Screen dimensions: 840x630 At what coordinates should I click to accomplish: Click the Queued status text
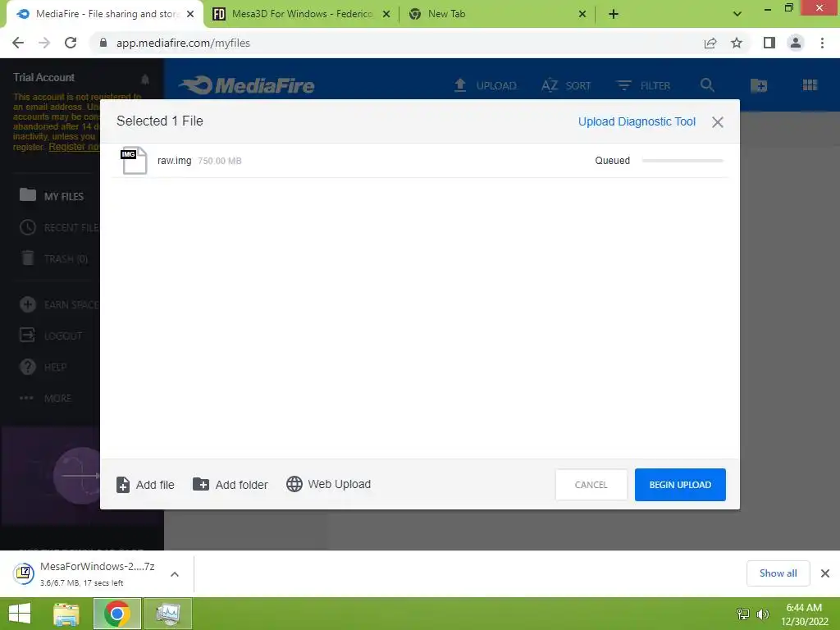click(612, 161)
